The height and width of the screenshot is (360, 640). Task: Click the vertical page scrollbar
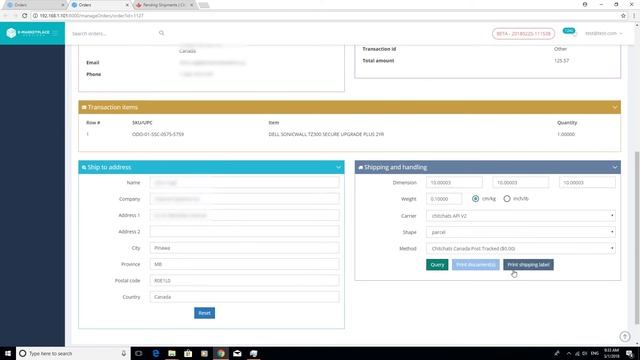coord(637,237)
